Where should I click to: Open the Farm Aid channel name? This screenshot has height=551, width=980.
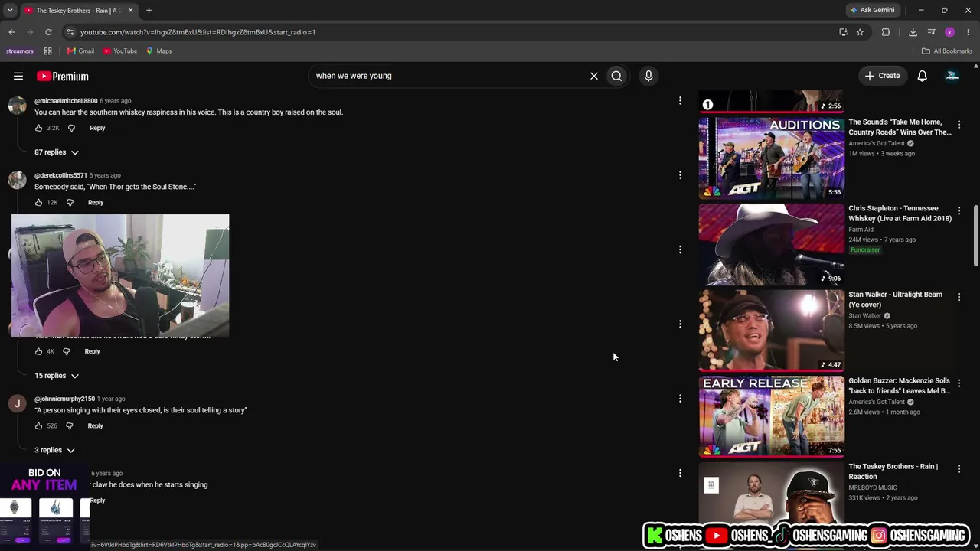tap(861, 230)
